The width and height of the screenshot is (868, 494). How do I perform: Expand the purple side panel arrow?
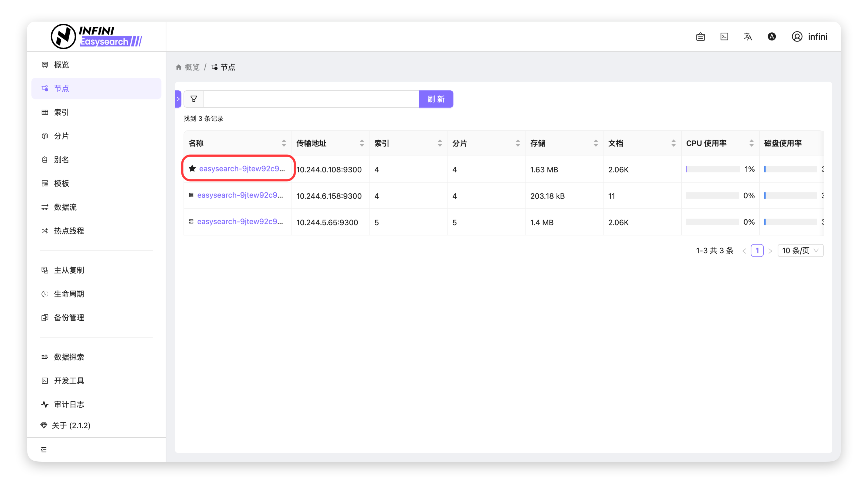(x=178, y=99)
